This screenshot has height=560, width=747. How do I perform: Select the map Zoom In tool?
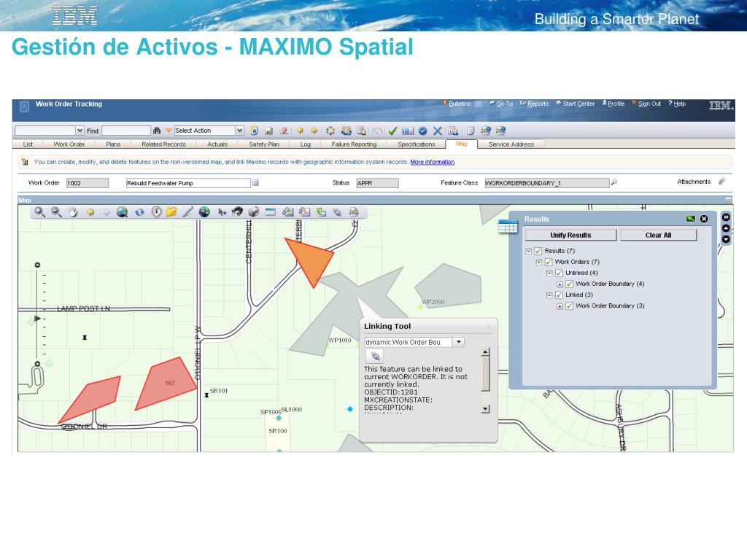[40, 212]
